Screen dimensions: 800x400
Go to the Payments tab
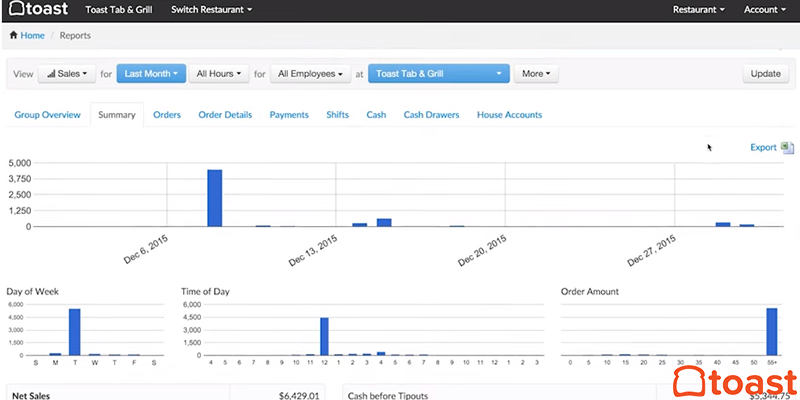pos(289,115)
